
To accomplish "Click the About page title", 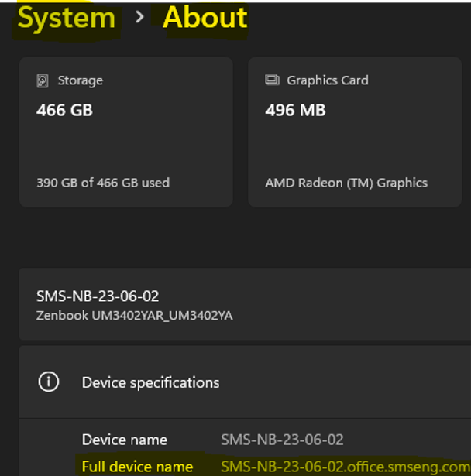I will [x=205, y=19].
